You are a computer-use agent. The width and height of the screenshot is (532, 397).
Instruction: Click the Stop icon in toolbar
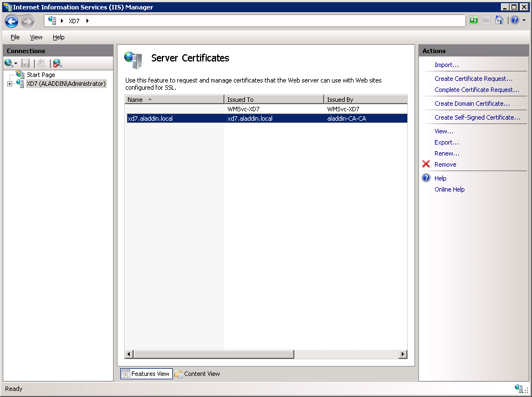[486, 20]
